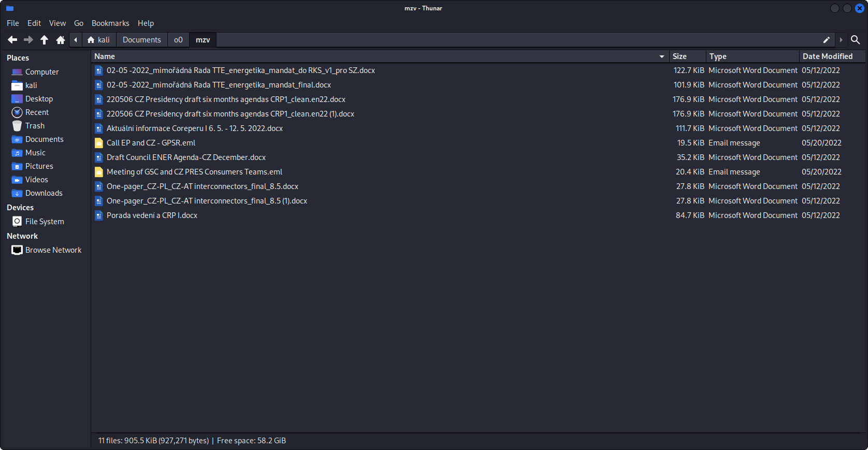Open the View menu
This screenshot has height=450, width=868.
57,23
